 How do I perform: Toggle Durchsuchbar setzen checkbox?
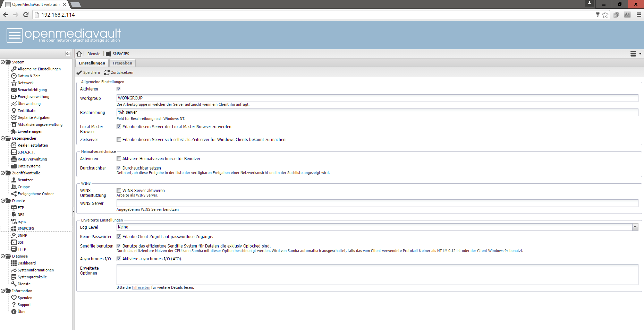pos(119,168)
